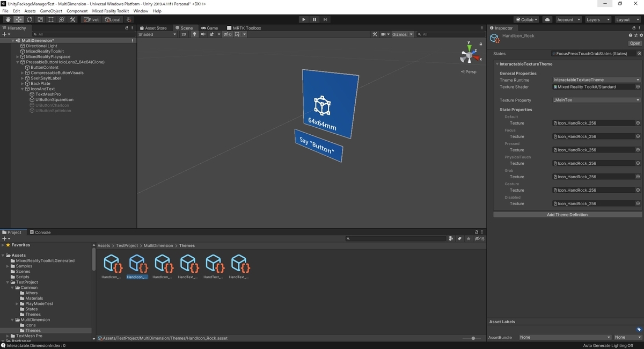This screenshot has width=644, height=349.
Task: Adjust the Project icon size slider
Action: [x=472, y=338]
